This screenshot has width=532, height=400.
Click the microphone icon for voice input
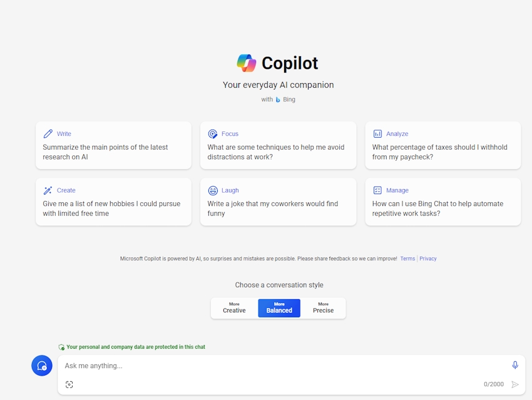514,364
